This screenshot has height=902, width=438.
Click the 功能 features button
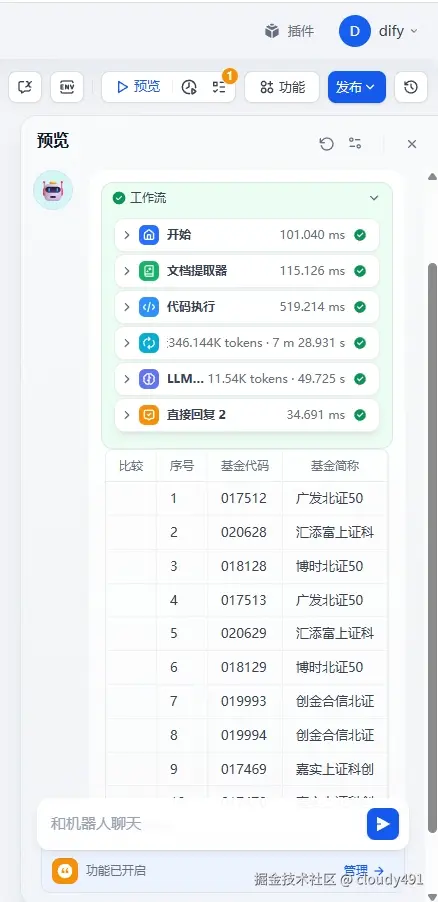coord(282,87)
